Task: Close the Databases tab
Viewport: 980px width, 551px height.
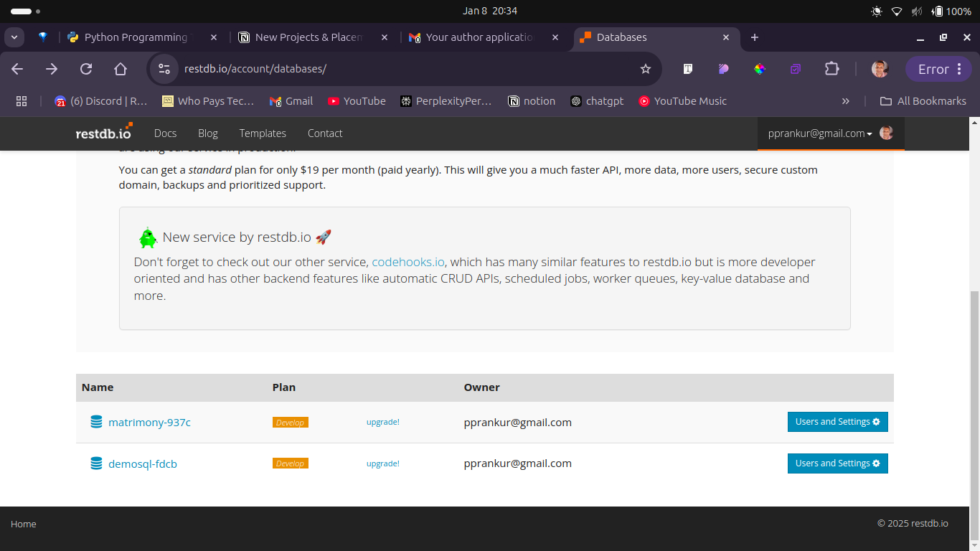Action: tap(726, 37)
